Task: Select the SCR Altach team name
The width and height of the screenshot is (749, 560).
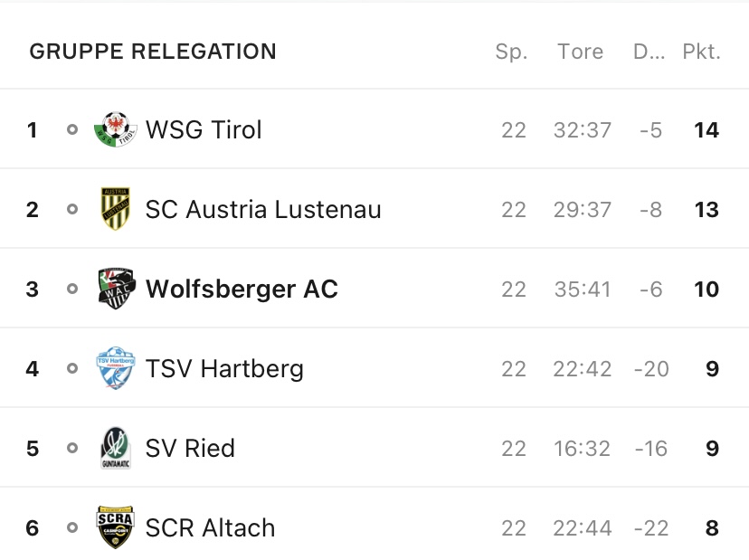Action: click(210, 528)
